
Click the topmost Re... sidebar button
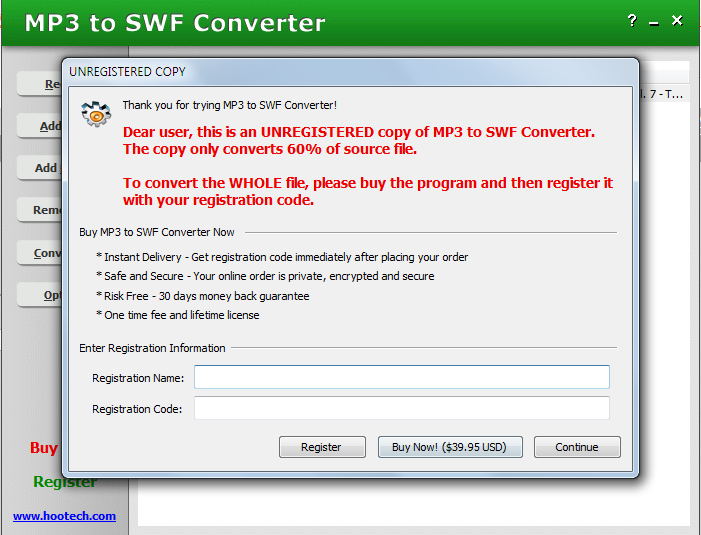tap(42, 85)
